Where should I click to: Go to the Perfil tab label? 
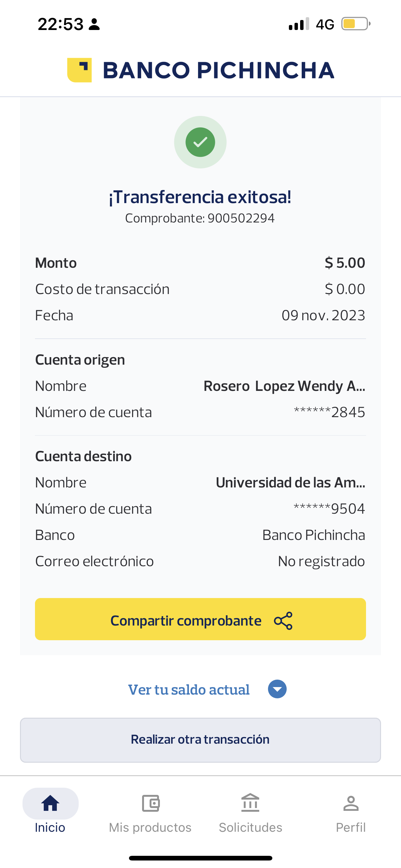pos(351,828)
